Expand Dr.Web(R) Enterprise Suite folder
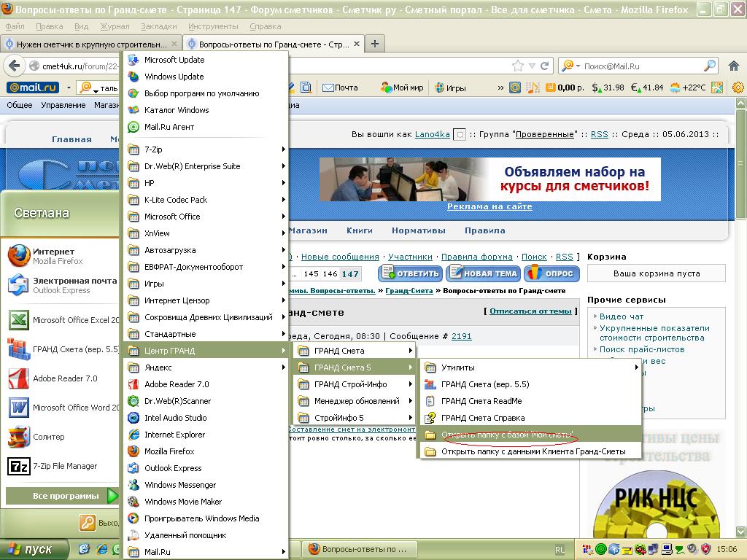This screenshot has height=560, width=747. pyautogui.click(x=206, y=166)
